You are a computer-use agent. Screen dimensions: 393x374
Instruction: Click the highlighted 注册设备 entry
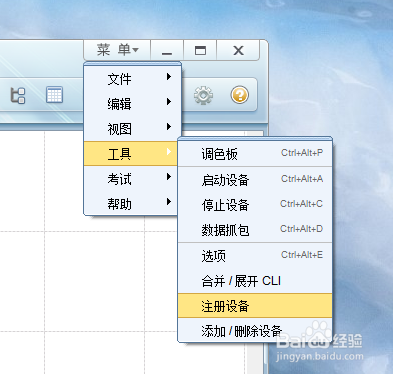255,306
